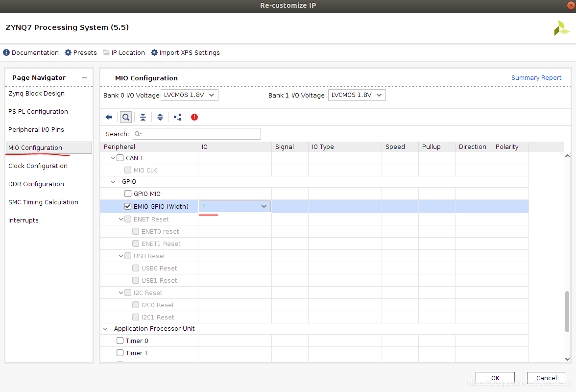Click the Signal column header
This screenshot has width=576, height=392.
click(290, 147)
